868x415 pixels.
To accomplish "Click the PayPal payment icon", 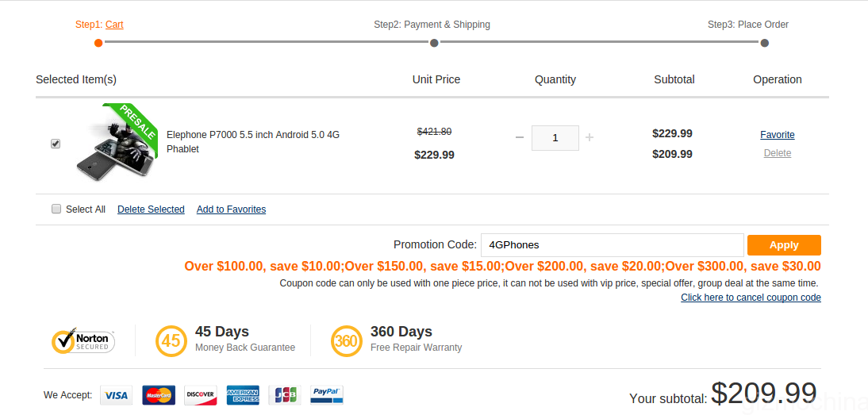I will coord(326,395).
